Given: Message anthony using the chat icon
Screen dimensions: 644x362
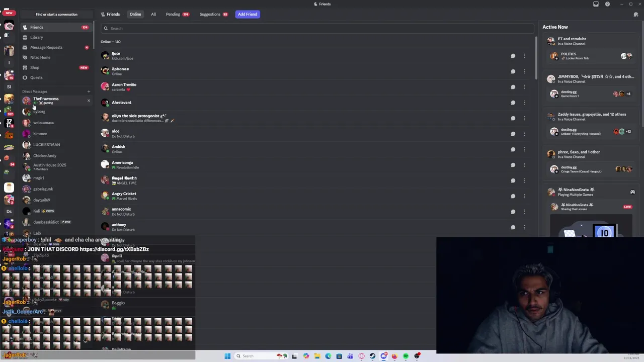Looking at the screenshot, I should tap(513, 227).
